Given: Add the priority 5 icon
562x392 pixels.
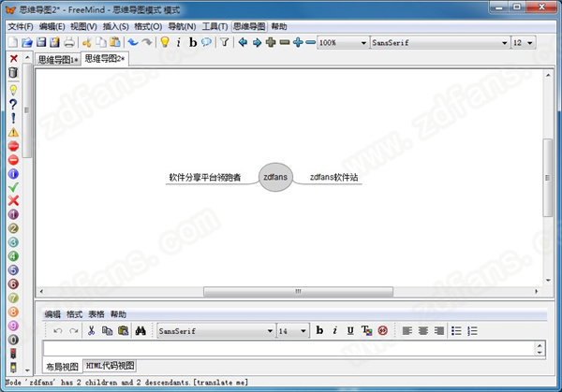Looking at the screenshot, I should 13,270.
